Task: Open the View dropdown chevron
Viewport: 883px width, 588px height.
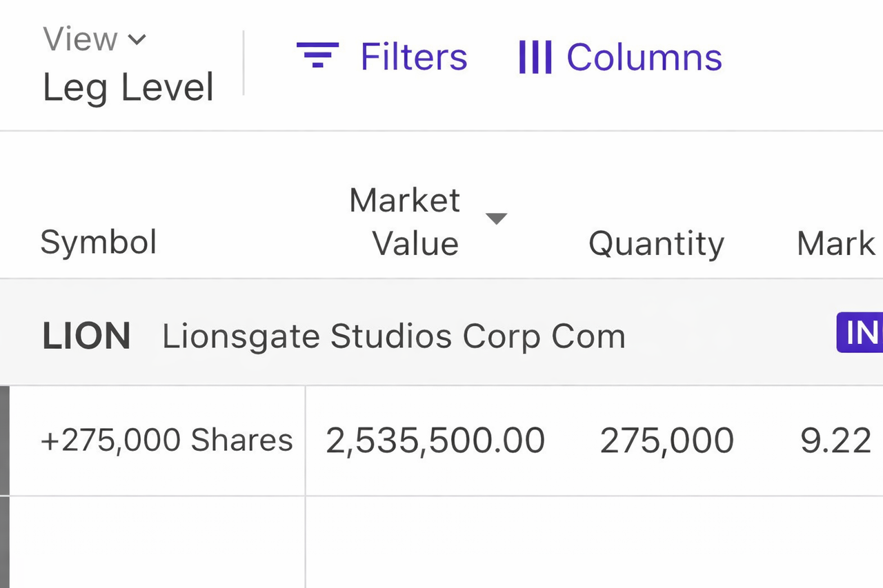Action: [x=137, y=39]
